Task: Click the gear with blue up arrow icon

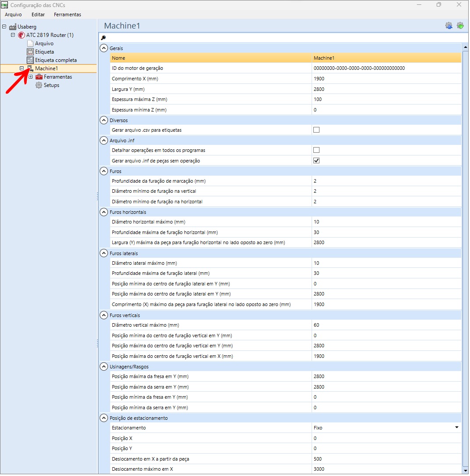Action: pos(450,26)
